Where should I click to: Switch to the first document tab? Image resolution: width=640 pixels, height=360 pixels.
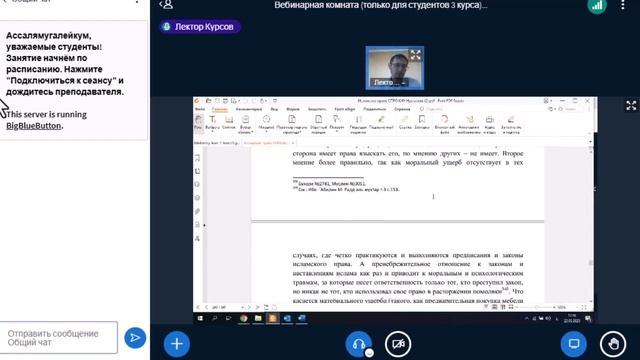217,143
